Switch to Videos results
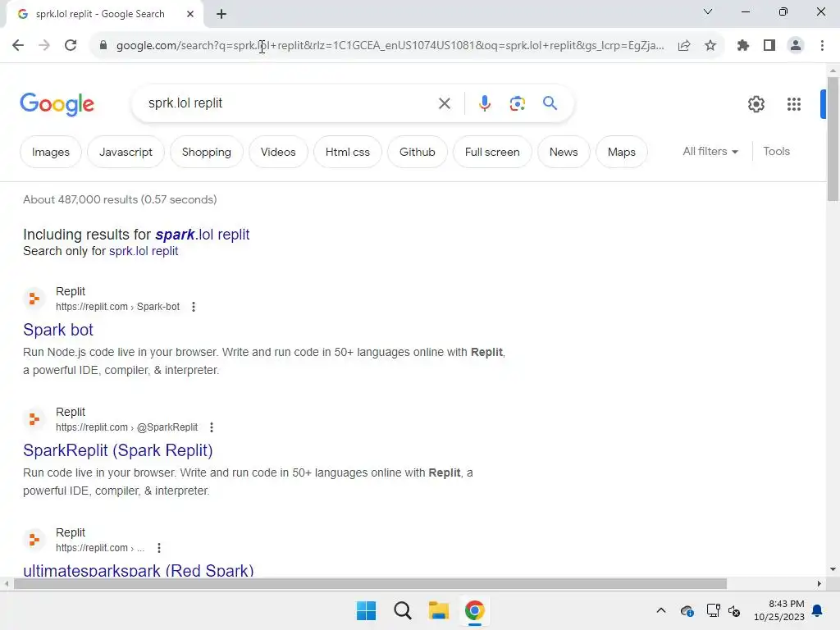This screenshot has width=840, height=630. pyautogui.click(x=278, y=152)
